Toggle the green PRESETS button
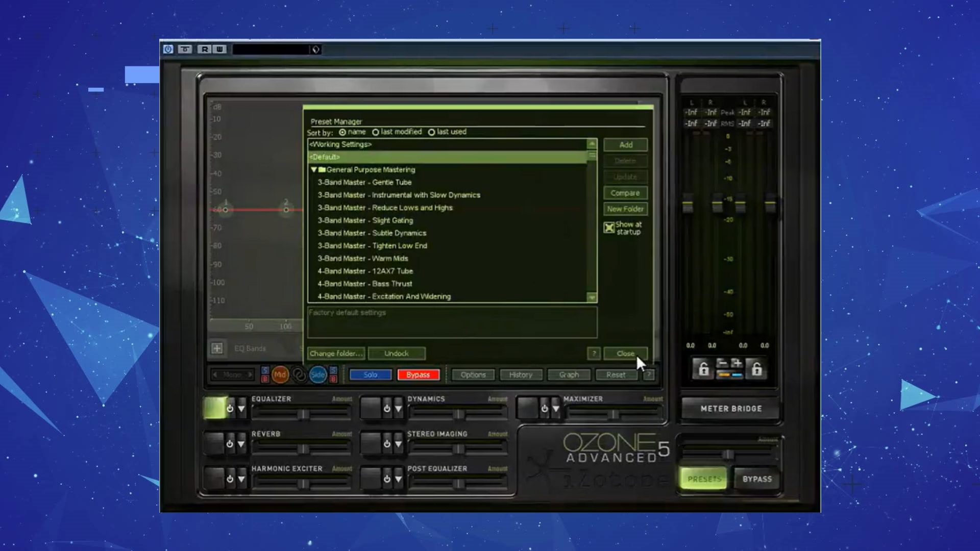Image resolution: width=980 pixels, height=551 pixels. pyautogui.click(x=704, y=479)
